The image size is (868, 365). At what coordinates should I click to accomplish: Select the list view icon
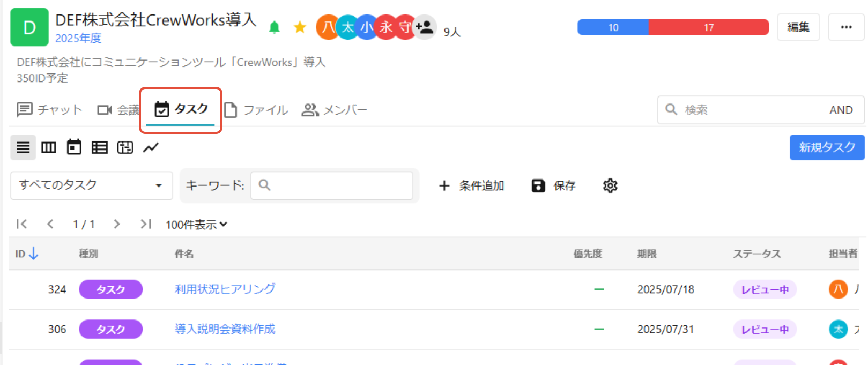pos(23,147)
